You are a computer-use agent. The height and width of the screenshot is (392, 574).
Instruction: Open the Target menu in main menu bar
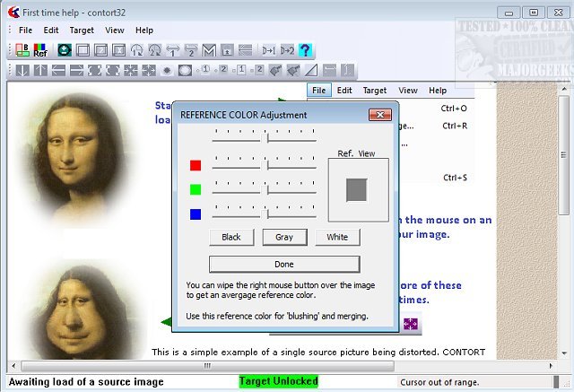pyautogui.click(x=82, y=30)
